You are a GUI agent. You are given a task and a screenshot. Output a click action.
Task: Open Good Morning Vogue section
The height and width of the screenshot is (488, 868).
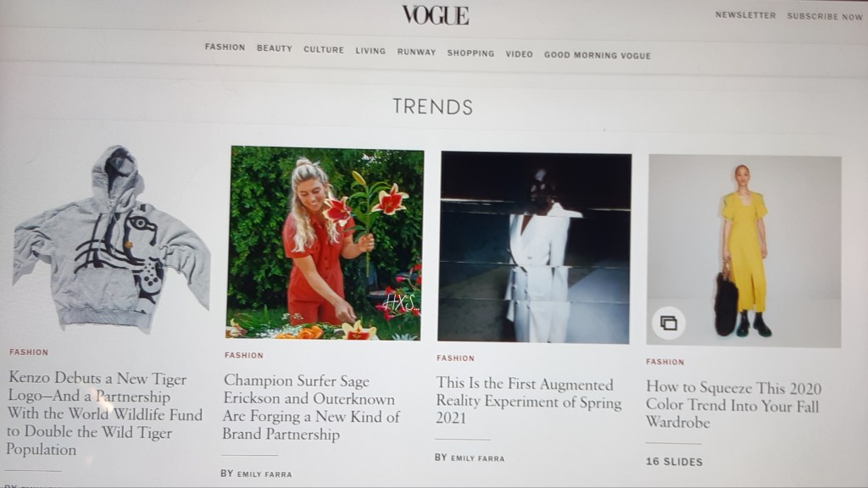click(598, 55)
